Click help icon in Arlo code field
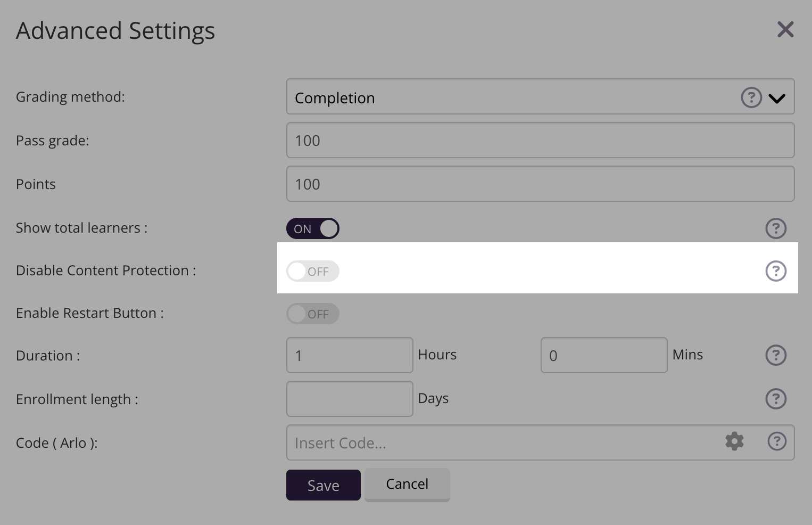 coord(776,441)
